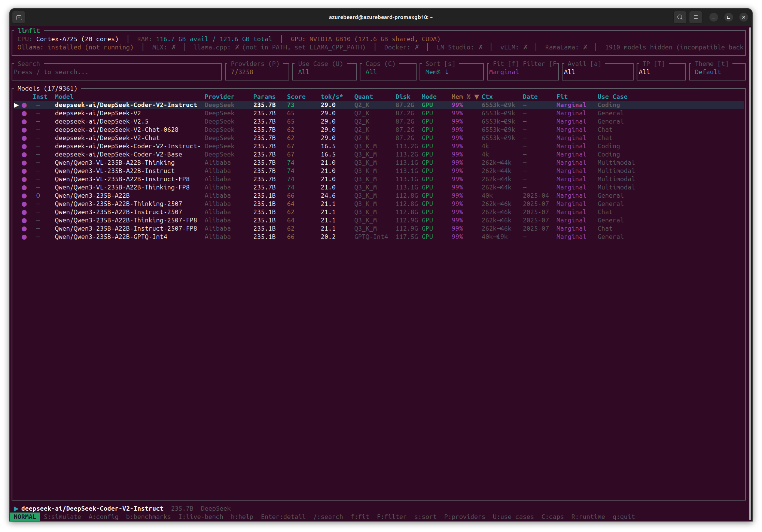Viewport: 762px width, 532px height.
Task: Click the Enter:detail shortcut in footer
Action: click(283, 517)
